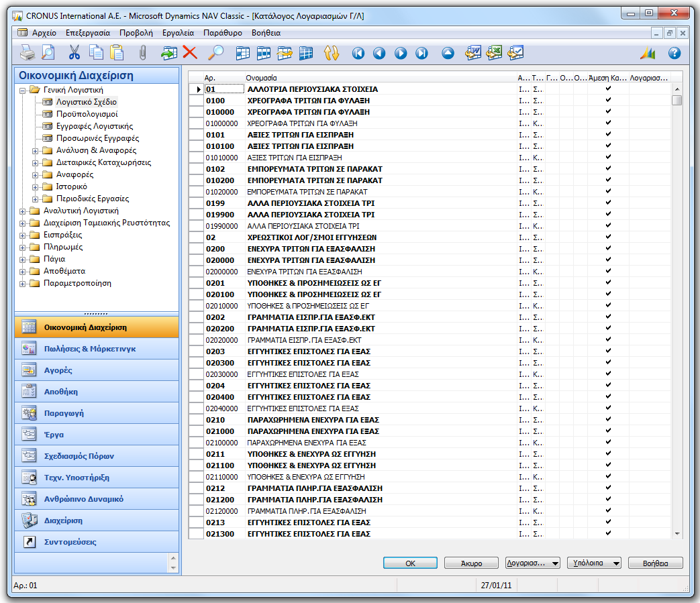Select Εγγραφές Λογιστικής in the navigation tree
The width and height of the screenshot is (700, 603).
95,126
